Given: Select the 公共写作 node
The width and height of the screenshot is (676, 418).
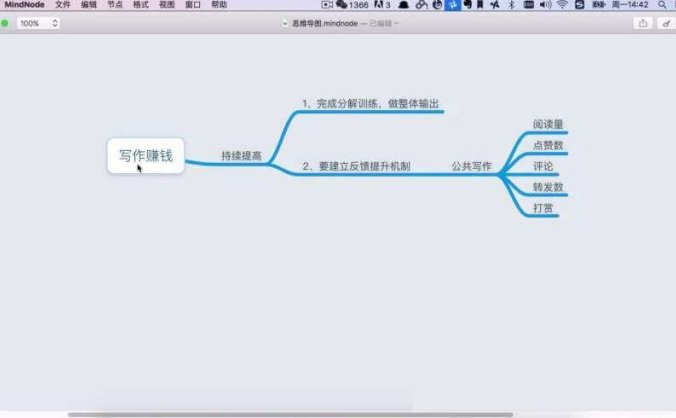Looking at the screenshot, I should tap(471, 165).
